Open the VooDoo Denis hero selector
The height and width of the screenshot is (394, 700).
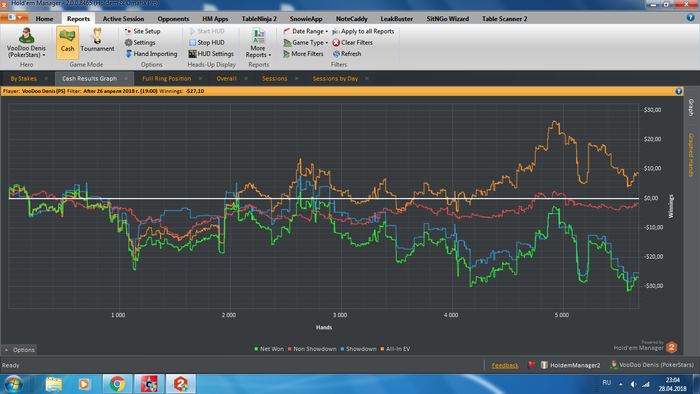click(26, 42)
